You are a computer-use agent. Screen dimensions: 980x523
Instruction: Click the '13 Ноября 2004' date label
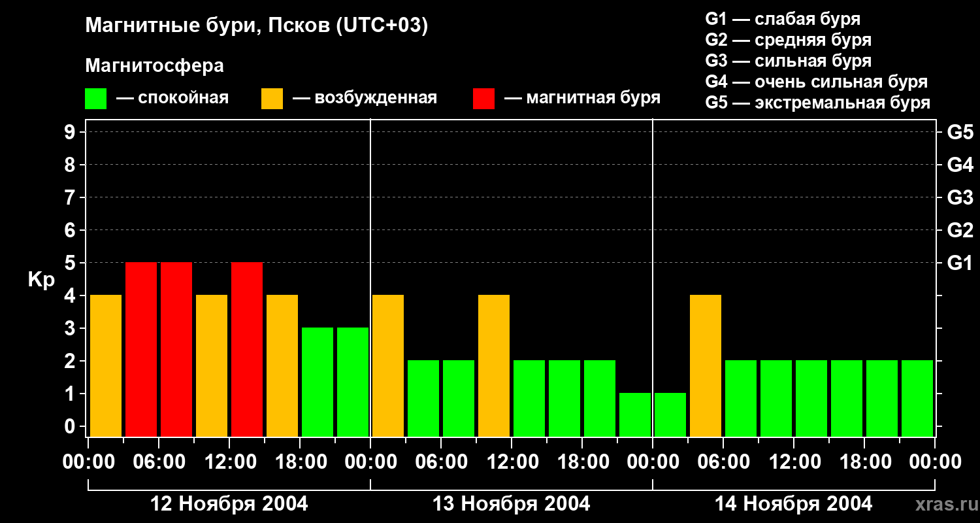[512, 503]
